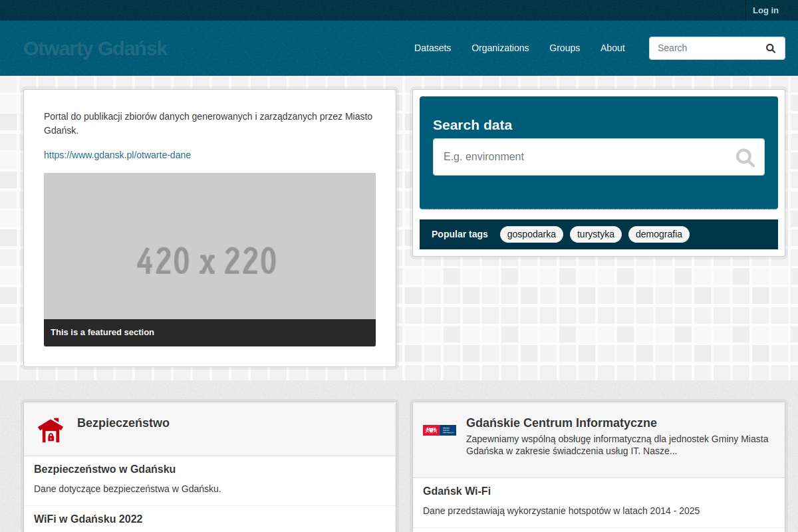
Task: Click the Log in link
Action: pyautogui.click(x=765, y=10)
